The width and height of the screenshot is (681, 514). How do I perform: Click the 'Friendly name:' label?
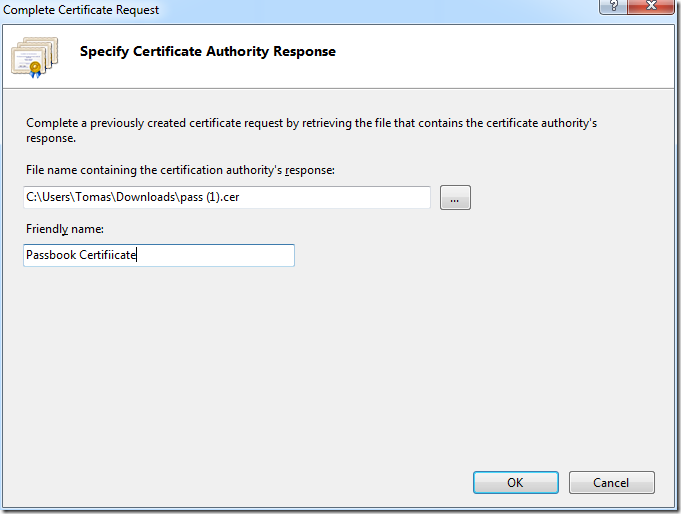(65, 229)
